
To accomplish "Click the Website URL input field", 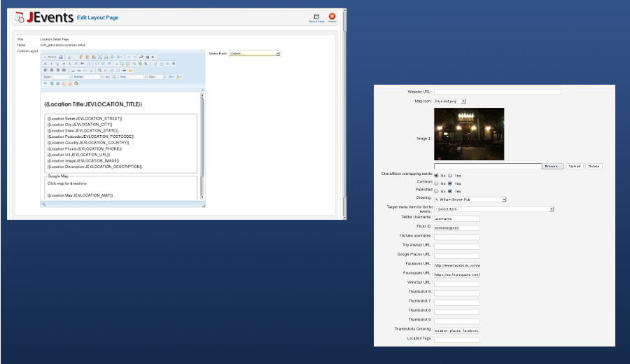I will (x=497, y=92).
